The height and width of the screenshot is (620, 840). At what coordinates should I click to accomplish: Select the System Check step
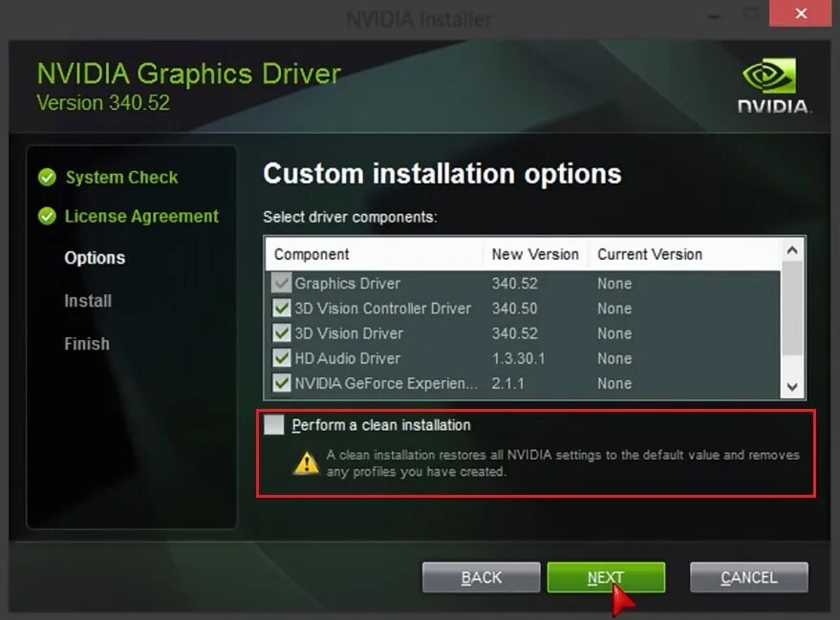[x=121, y=178]
